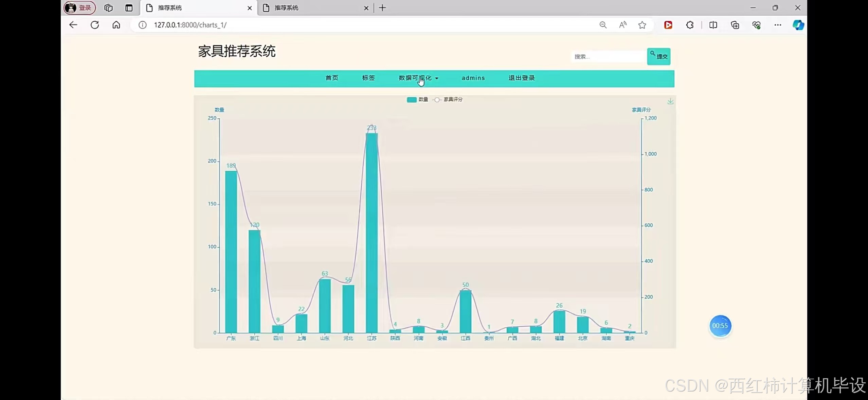Click the chart download icon
Screen dimensions: 868x400
coord(670,101)
